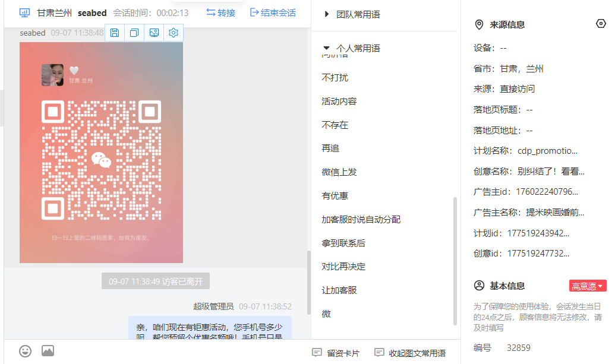Click the 广告主名称 提米映画 value
The height and width of the screenshot is (364, 615).
click(555, 213)
